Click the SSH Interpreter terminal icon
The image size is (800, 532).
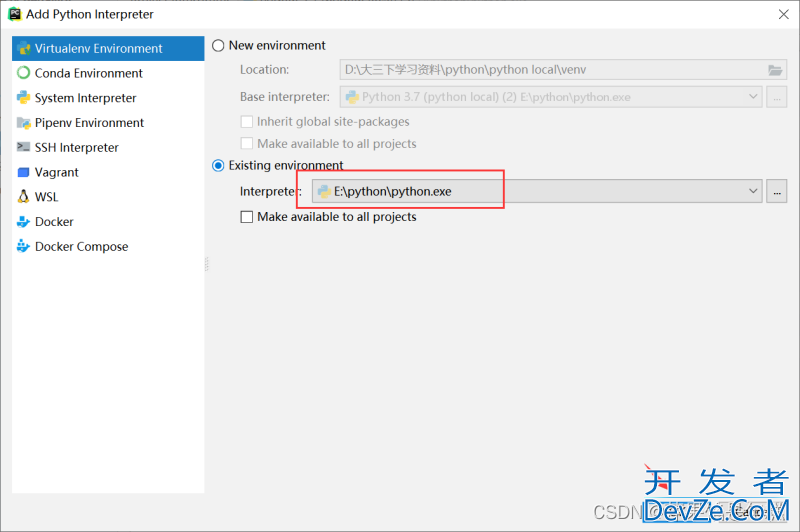coord(23,147)
